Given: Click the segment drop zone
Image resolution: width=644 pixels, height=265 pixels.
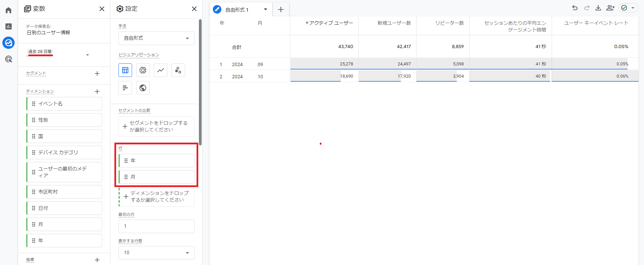Looking at the screenshot, I should pos(156,126).
